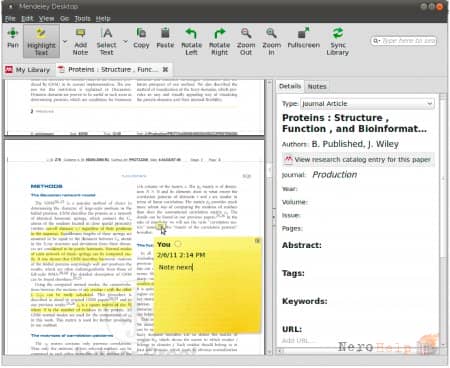450x368 pixels.
Task: Open the Help menu
Action: [x=103, y=18]
